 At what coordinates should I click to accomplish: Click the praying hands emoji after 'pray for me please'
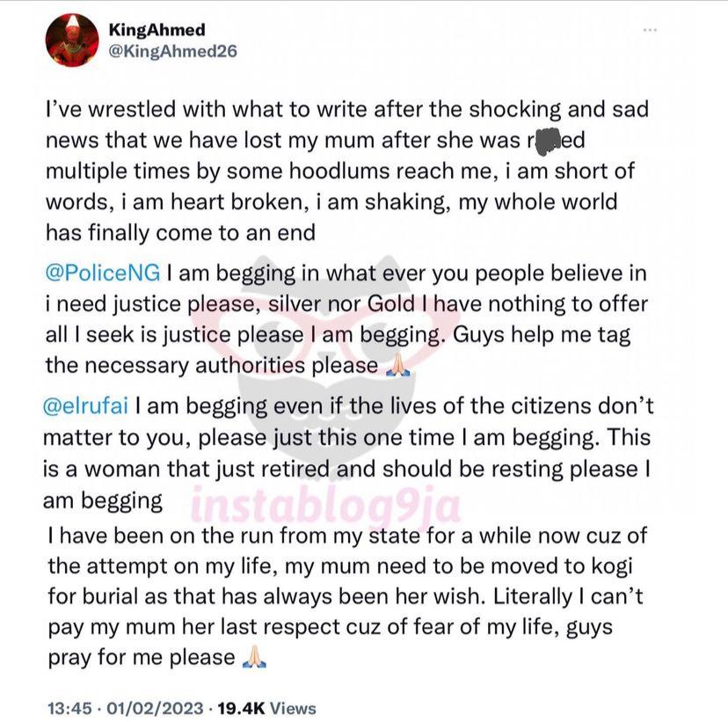tap(254, 657)
